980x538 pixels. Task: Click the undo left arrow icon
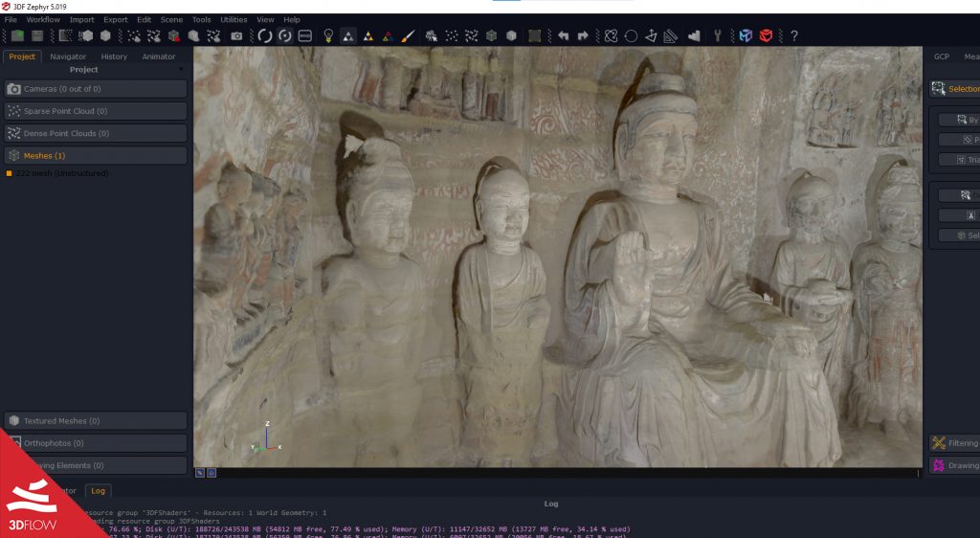563,35
